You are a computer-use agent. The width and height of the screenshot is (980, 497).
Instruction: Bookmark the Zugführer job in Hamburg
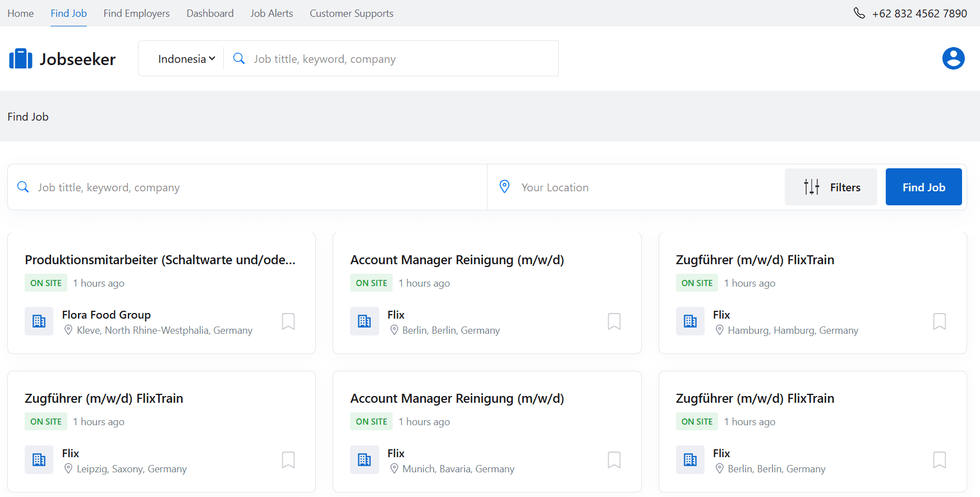[x=940, y=321]
